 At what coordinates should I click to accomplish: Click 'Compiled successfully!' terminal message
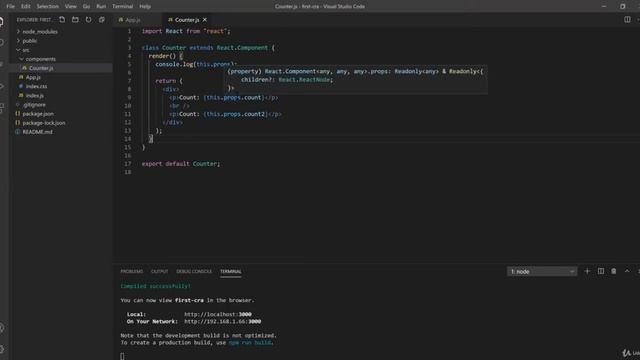click(x=155, y=287)
